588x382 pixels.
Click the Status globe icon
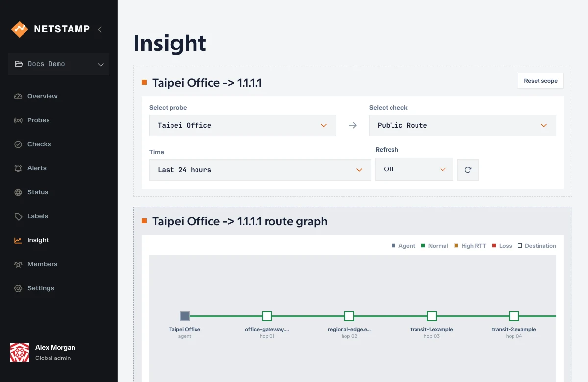pyautogui.click(x=18, y=192)
